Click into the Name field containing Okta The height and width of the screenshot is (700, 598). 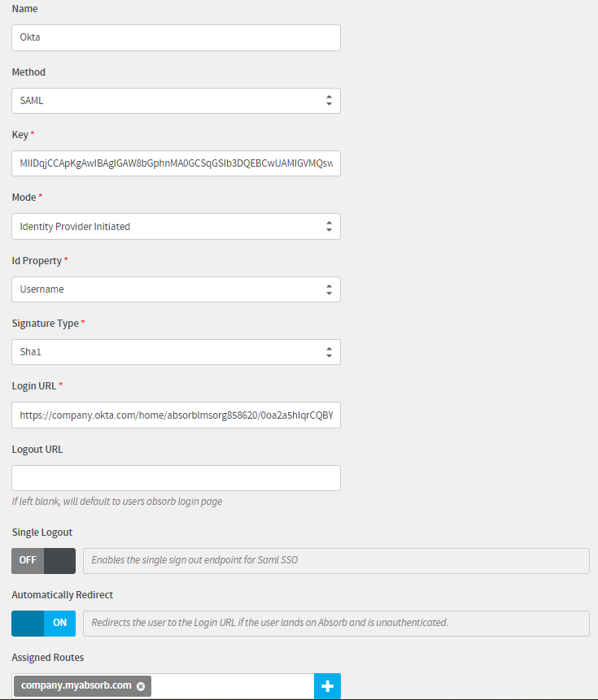point(176,37)
